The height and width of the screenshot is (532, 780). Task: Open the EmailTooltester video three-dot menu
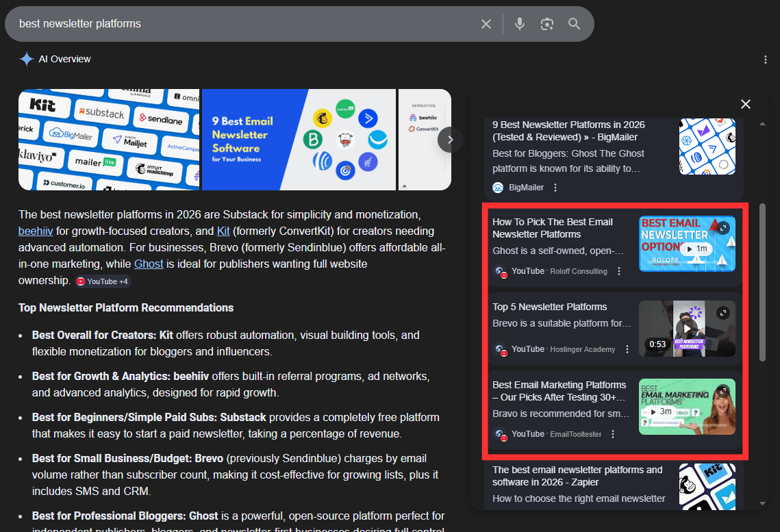[613, 434]
